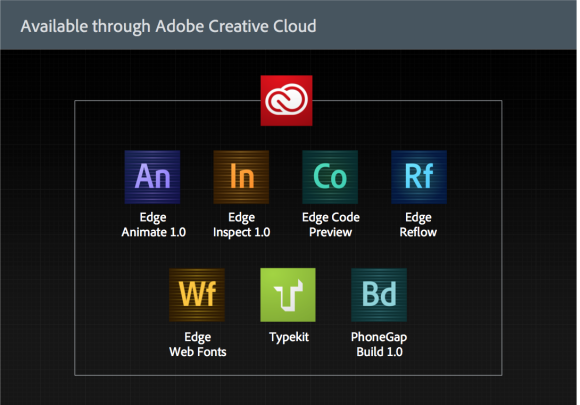Click the Available through Adobe Creative Cloud heading
The height and width of the screenshot is (405, 580).
(x=169, y=26)
